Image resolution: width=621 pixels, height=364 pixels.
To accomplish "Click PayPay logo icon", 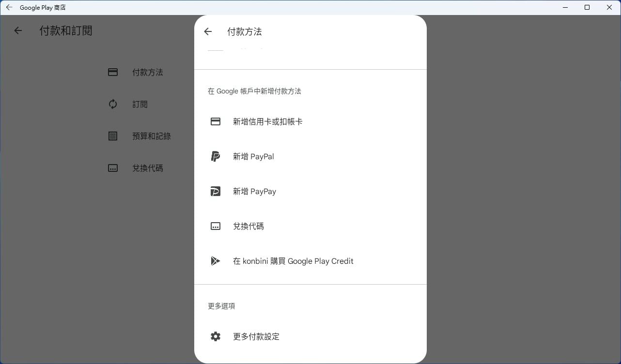I will tap(216, 191).
